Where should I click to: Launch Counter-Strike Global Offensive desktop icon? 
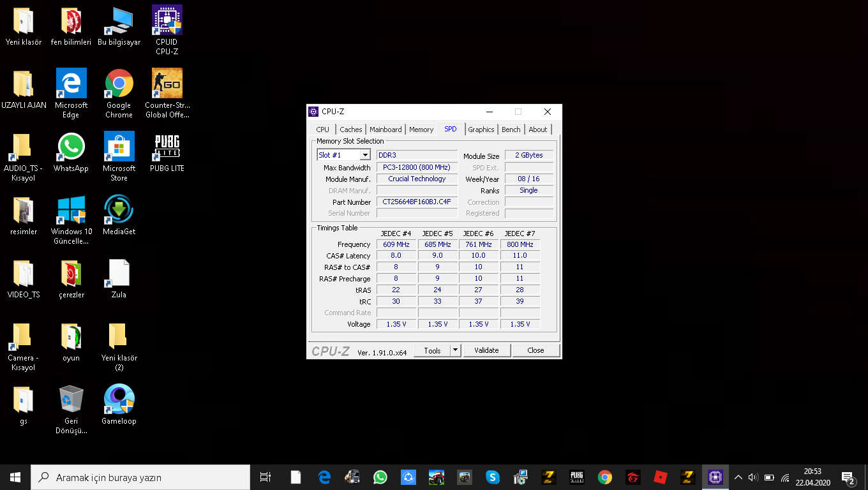(x=167, y=93)
